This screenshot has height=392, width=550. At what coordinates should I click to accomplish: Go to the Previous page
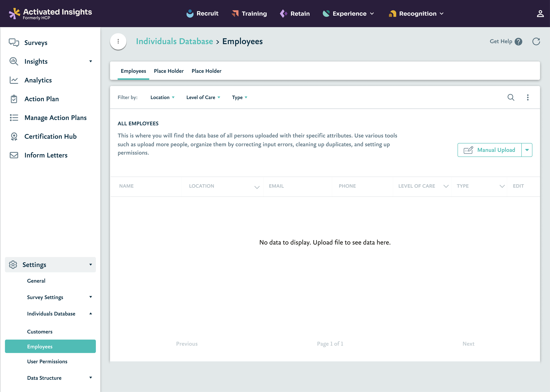[187, 344]
